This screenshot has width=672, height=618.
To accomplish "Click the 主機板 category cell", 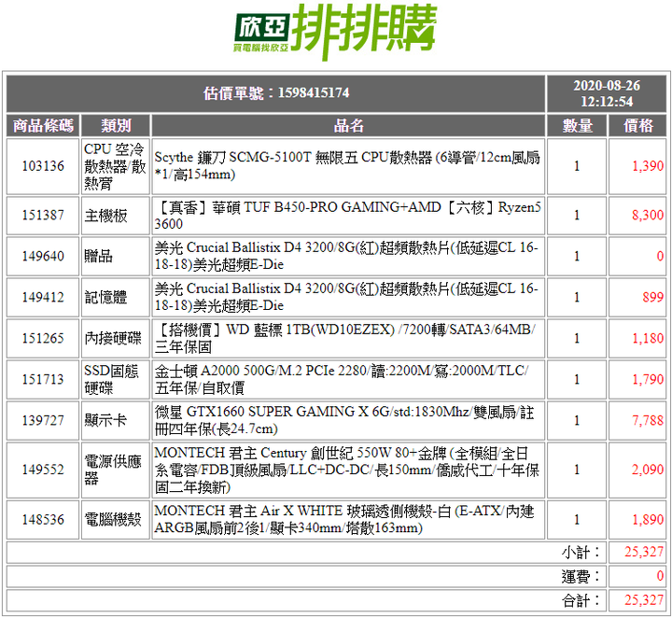I will point(115,216).
